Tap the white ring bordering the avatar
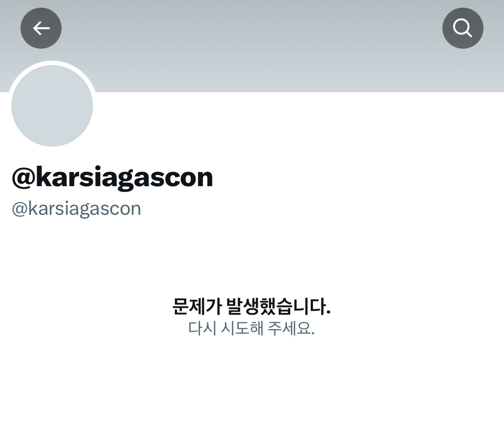 52,63
